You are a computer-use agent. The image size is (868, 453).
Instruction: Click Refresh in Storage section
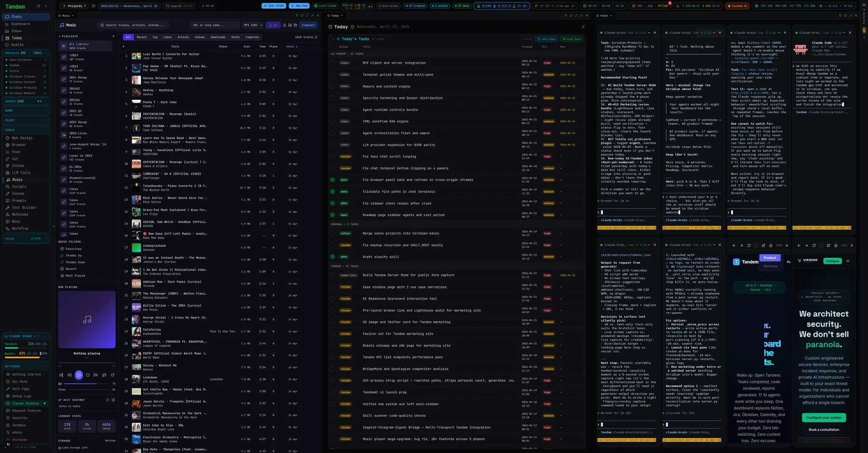click(x=110, y=440)
